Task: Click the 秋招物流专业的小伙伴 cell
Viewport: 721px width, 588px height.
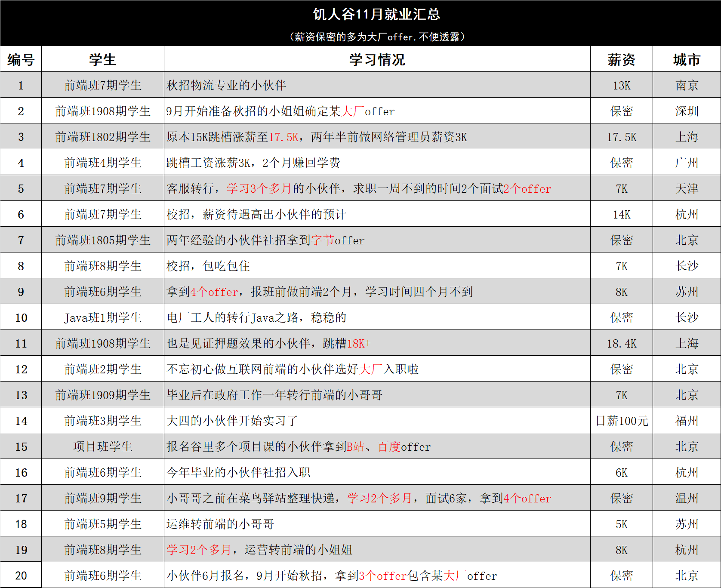Action: [377, 85]
